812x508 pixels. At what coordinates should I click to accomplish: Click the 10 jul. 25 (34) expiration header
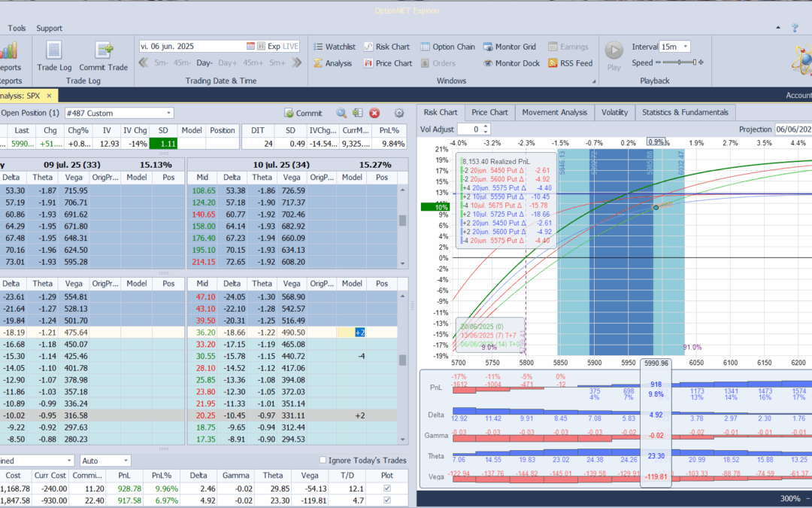click(x=281, y=165)
